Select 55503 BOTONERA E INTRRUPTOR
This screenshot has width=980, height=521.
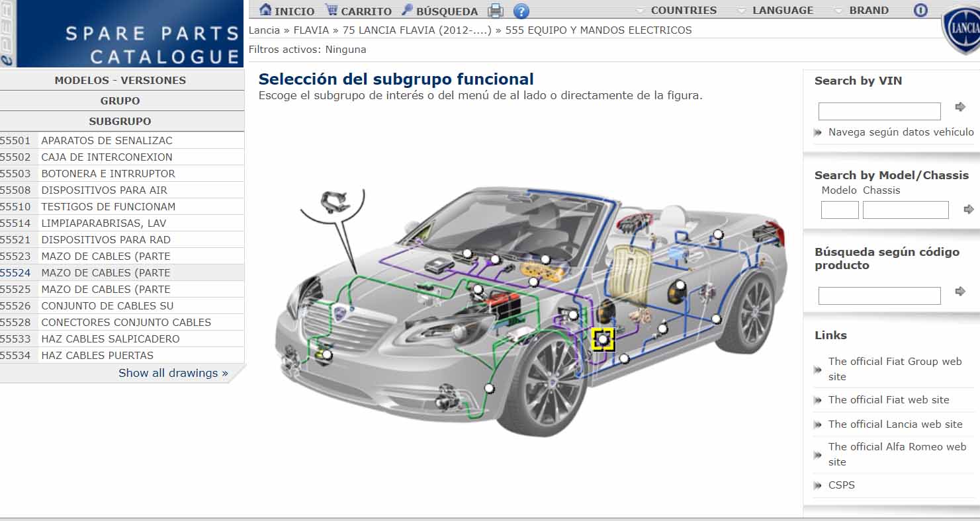point(122,173)
